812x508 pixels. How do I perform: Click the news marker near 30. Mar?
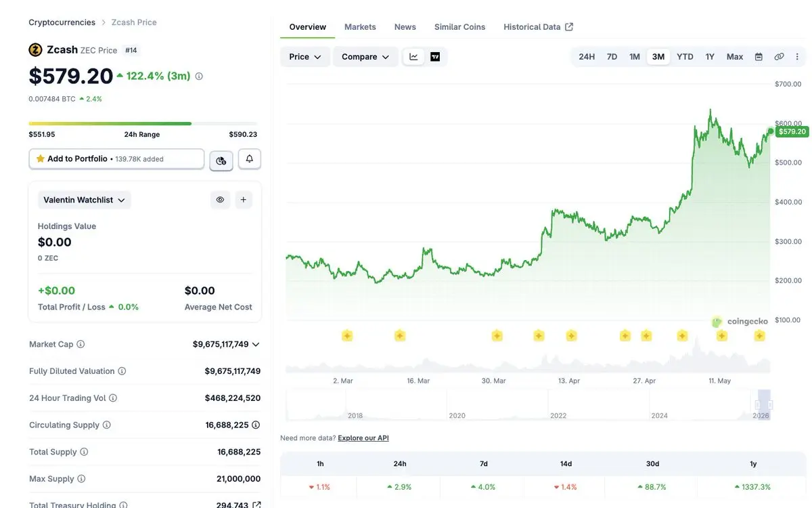point(497,335)
